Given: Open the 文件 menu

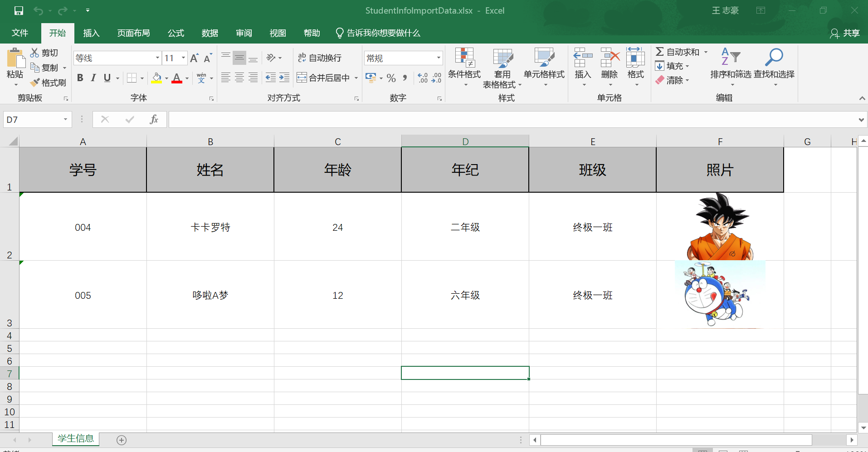Looking at the screenshot, I should 20,33.
